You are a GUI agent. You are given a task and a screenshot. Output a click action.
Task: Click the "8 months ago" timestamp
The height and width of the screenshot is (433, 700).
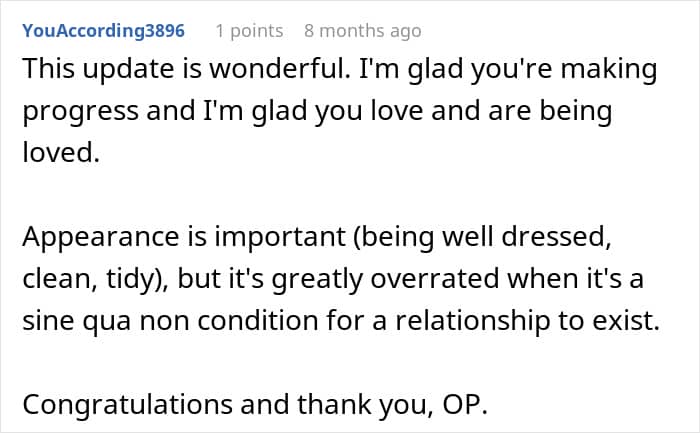(x=361, y=31)
